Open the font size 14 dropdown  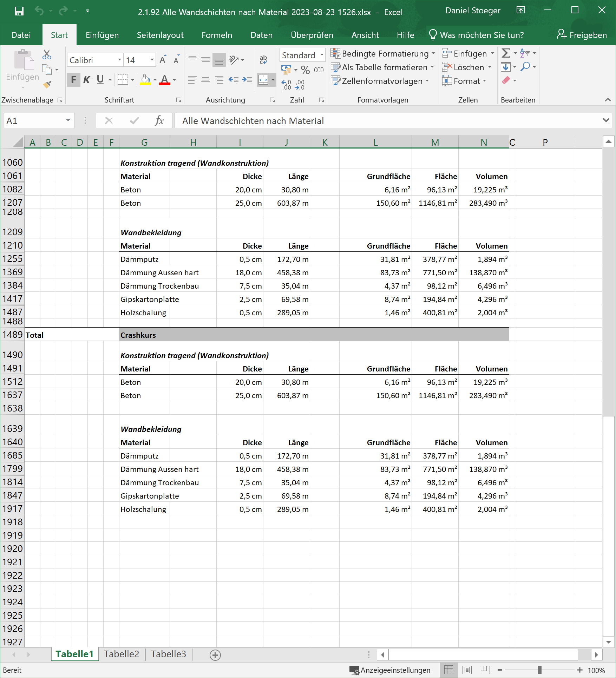pyautogui.click(x=152, y=60)
